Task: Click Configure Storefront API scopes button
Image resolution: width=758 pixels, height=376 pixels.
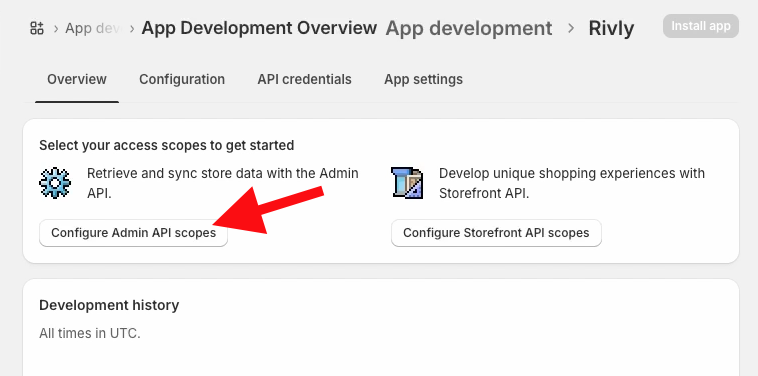Action: (x=496, y=233)
